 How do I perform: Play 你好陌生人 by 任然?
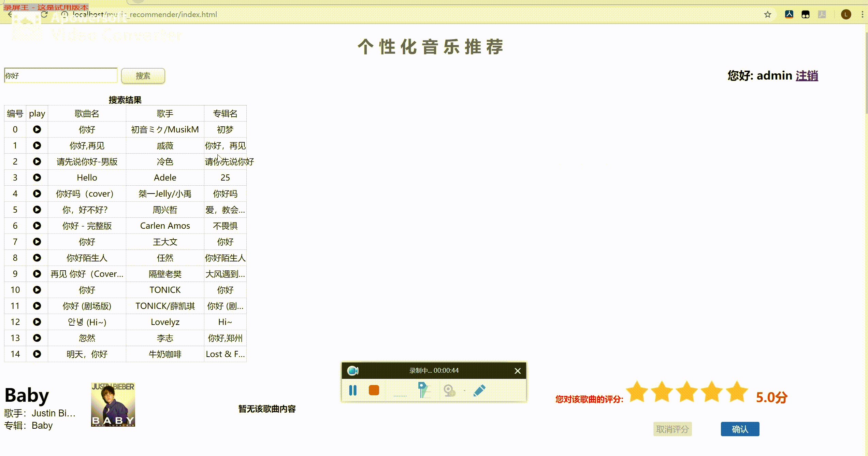click(37, 258)
